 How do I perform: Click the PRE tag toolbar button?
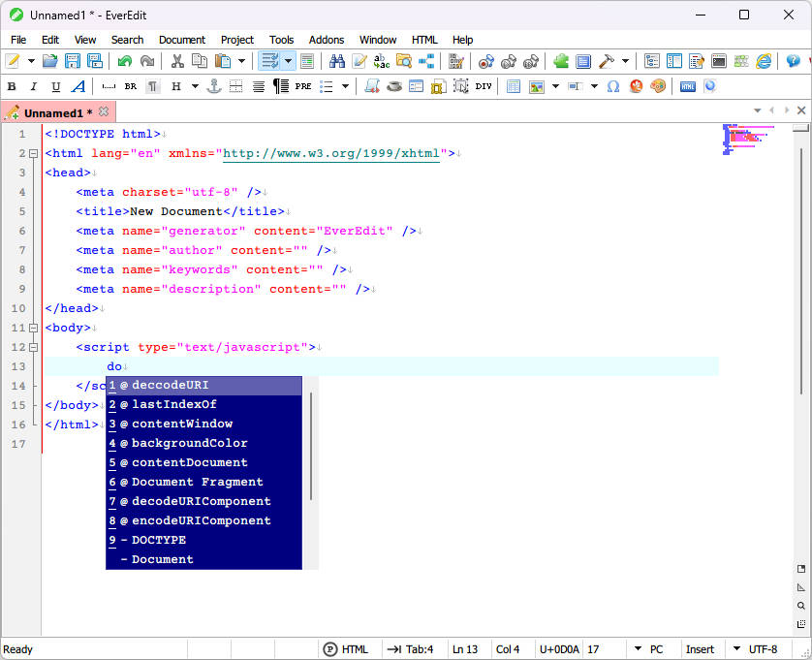pyautogui.click(x=303, y=86)
